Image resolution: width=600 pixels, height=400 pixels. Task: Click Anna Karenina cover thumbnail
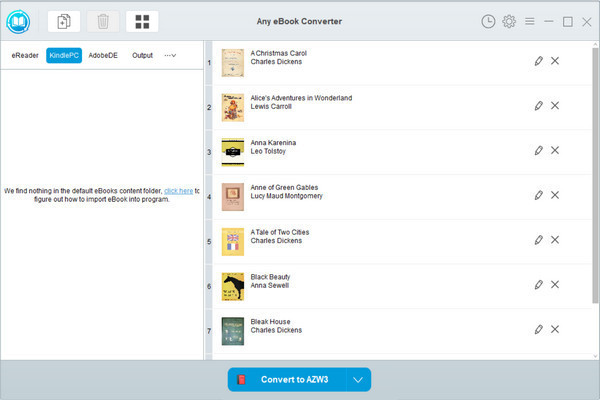[x=233, y=152]
